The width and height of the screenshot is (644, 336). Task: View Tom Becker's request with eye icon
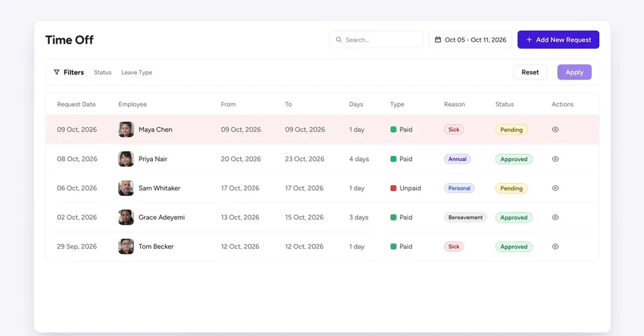click(555, 246)
